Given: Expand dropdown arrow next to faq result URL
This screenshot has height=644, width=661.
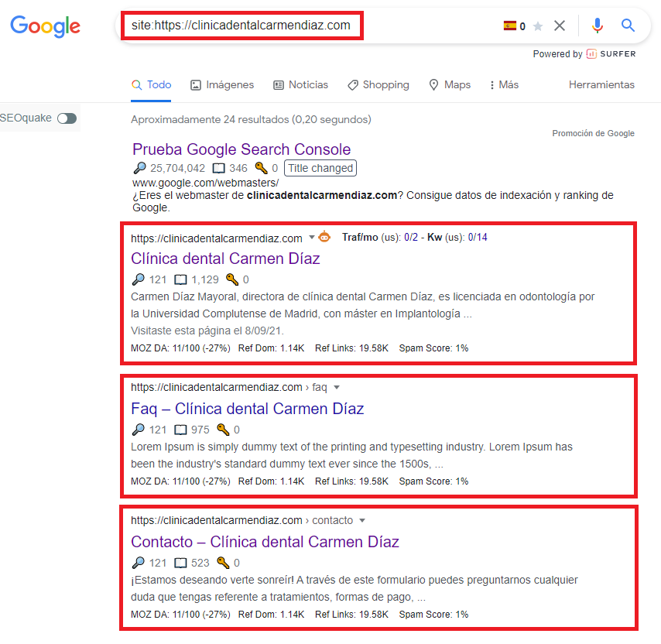Looking at the screenshot, I should (x=337, y=387).
